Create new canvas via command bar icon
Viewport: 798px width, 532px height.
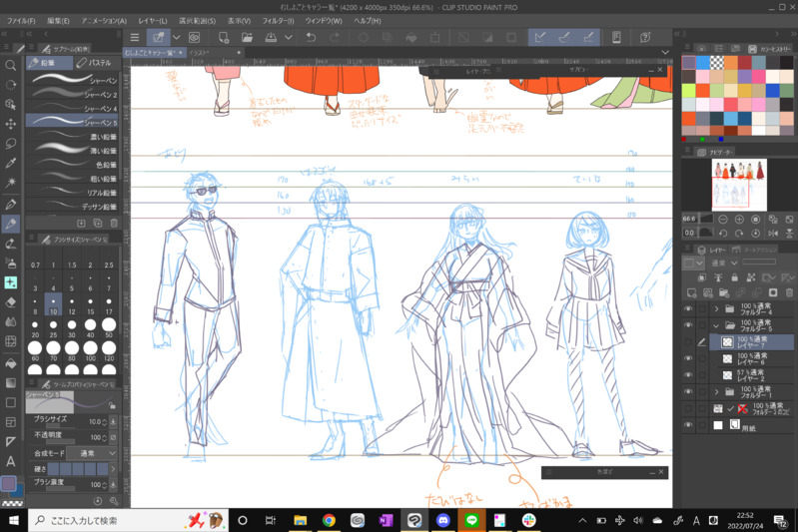pyautogui.click(x=223, y=37)
